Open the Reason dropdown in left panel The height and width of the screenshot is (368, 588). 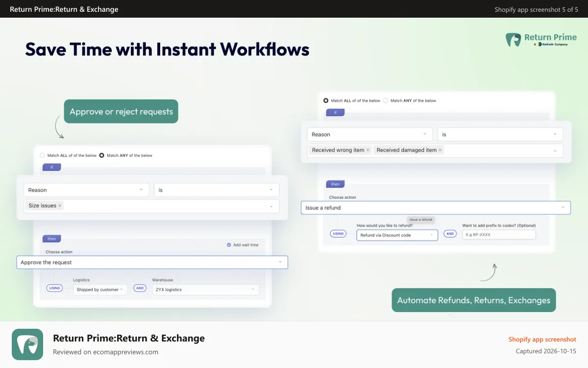[86, 190]
